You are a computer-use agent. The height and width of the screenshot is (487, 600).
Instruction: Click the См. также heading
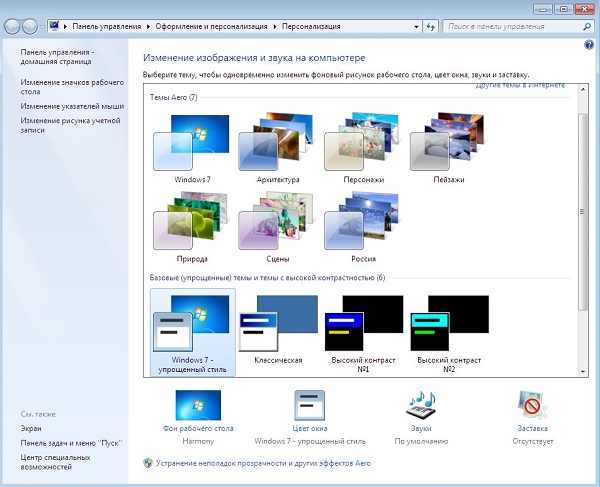point(38,414)
